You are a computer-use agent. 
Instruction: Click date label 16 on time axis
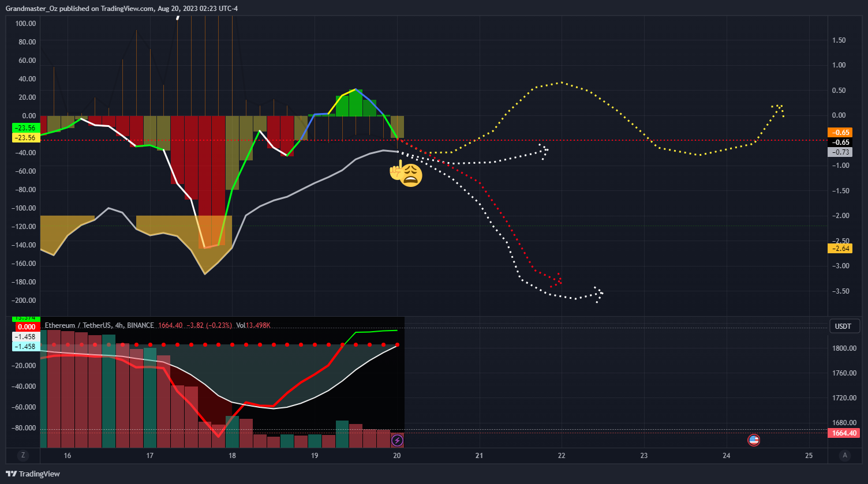tap(68, 456)
